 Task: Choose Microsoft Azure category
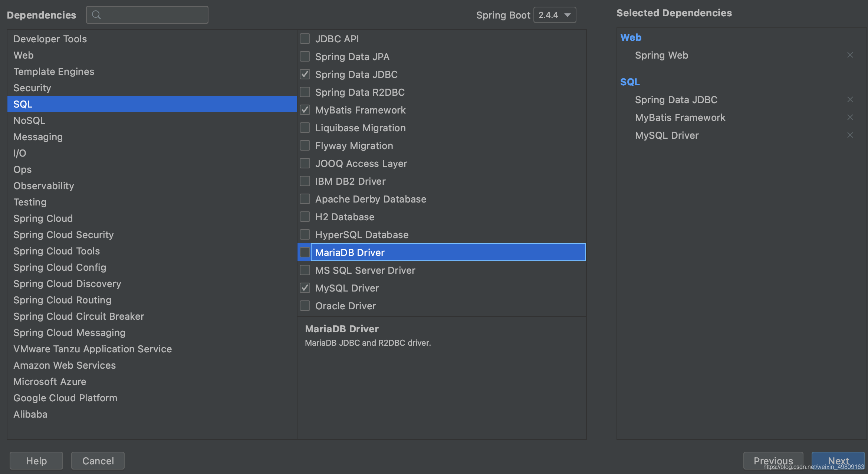[x=152, y=382]
